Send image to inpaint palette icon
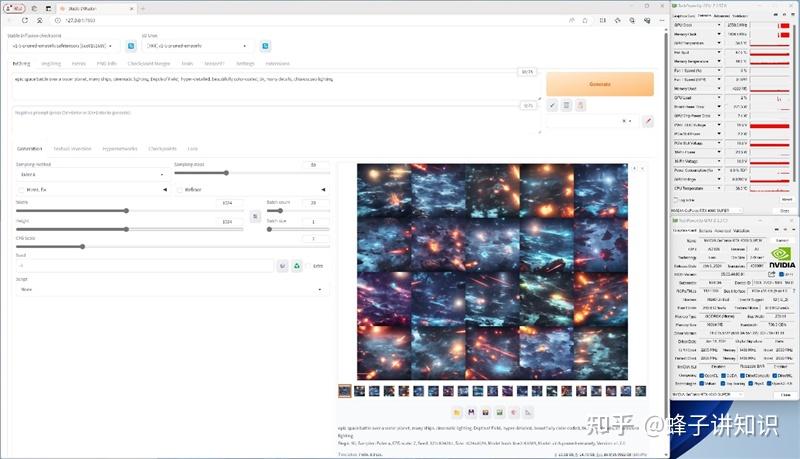The height and width of the screenshot is (459, 800). [514, 412]
